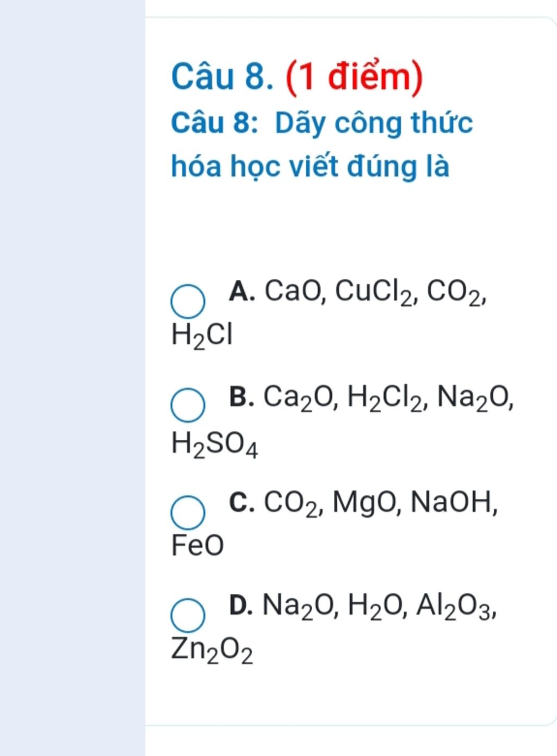This screenshot has height=756, width=557.
Task: Click the light blue left sidebar area
Action: tap(72, 378)
